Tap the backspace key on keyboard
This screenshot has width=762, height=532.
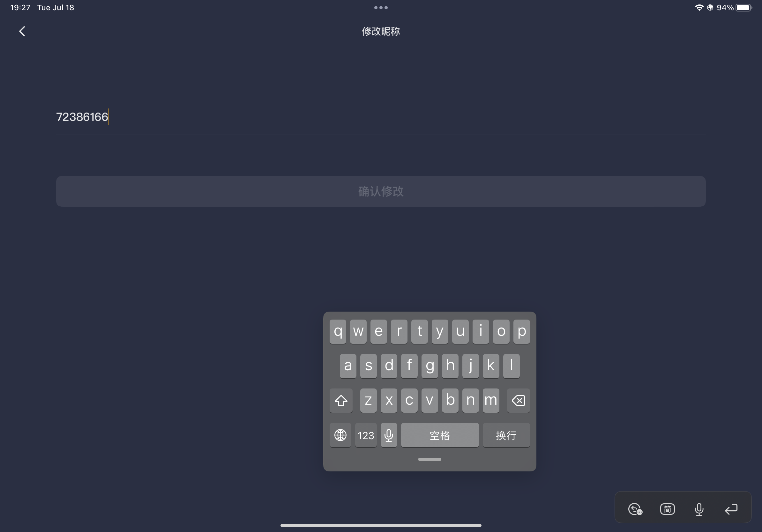518,400
